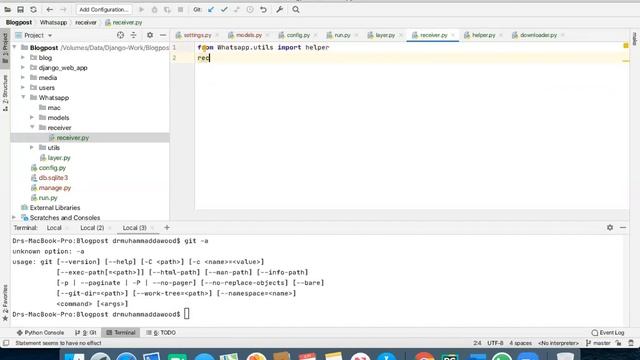Collapse the Blogpost root folder
Image resolution: width=640 pixels, height=360 pixels.
(x=15, y=47)
